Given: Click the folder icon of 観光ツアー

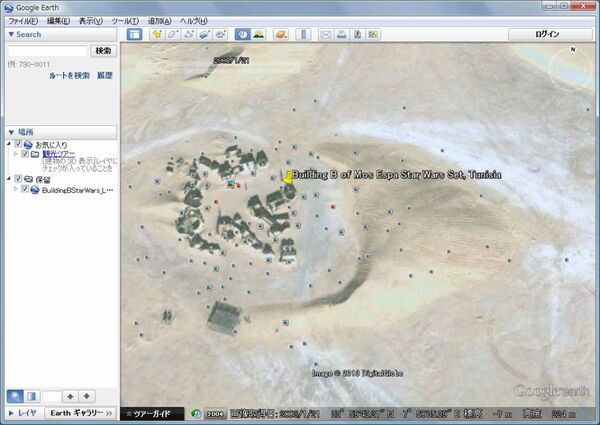Looking at the screenshot, I should 35,154.
